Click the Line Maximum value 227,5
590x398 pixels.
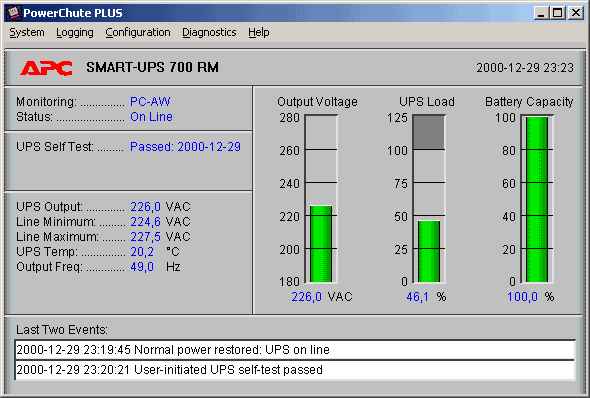click(145, 237)
